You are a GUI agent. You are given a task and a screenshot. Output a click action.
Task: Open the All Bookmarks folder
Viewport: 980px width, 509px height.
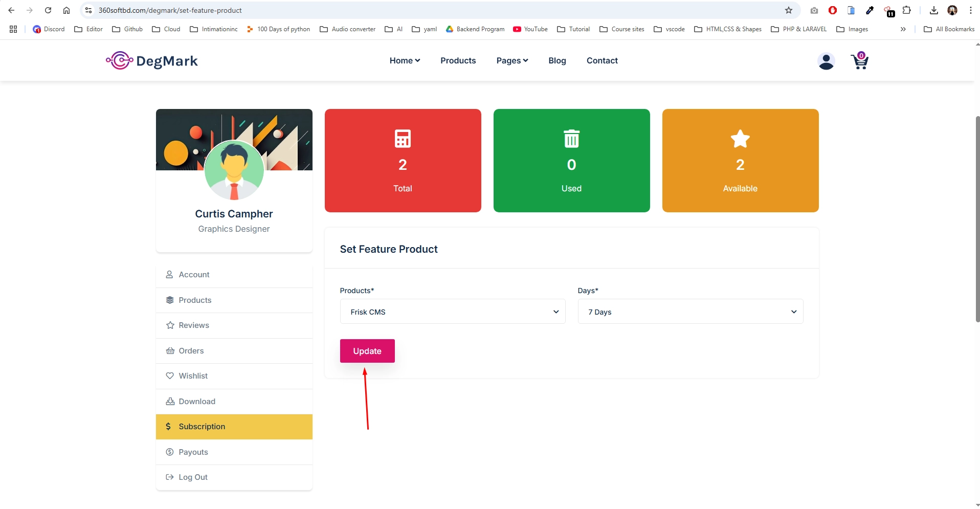(x=949, y=29)
